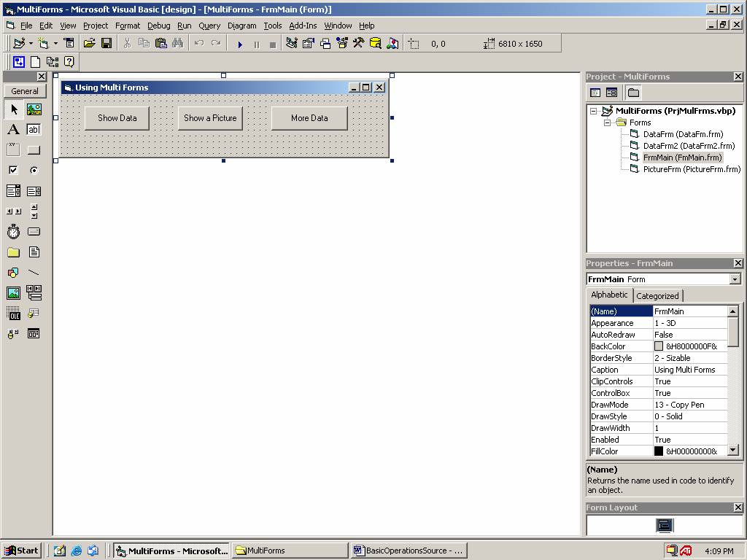Open the Format menu
Viewport: 747px width, 560px height.
pos(127,26)
